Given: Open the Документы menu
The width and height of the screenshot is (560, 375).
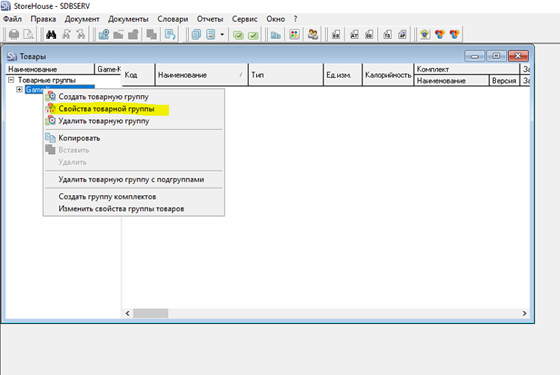Looking at the screenshot, I should pos(128,19).
